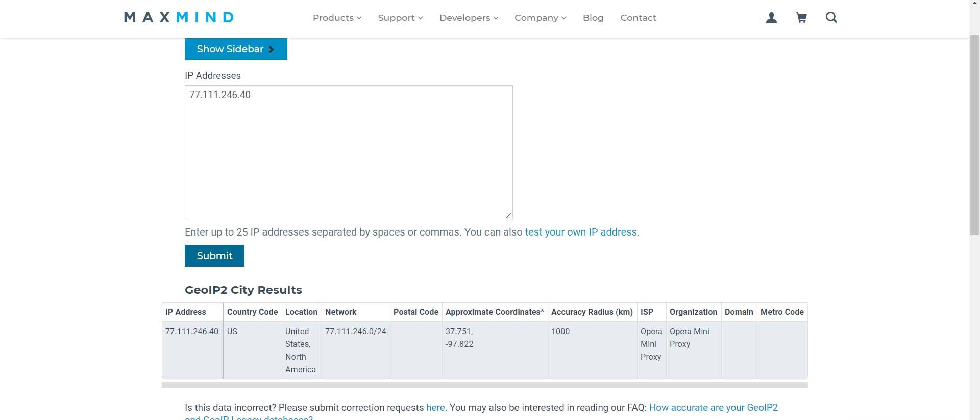Click the 'here' correction requests link

tap(435, 407)
